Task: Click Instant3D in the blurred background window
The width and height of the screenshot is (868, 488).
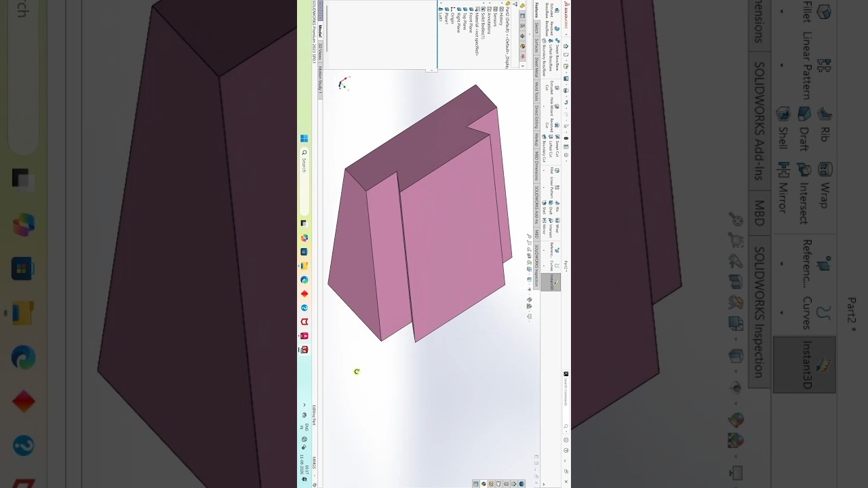Action: point(806,364)
